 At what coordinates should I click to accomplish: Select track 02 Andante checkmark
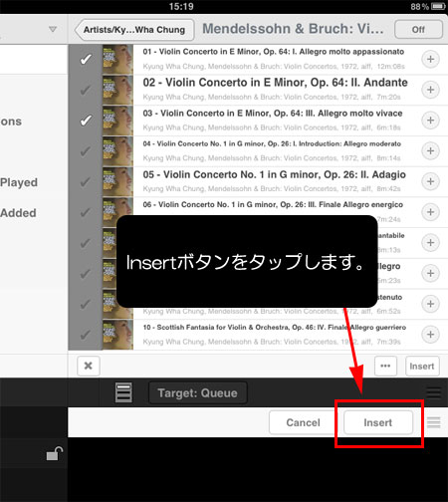click(x=86, y=90)
